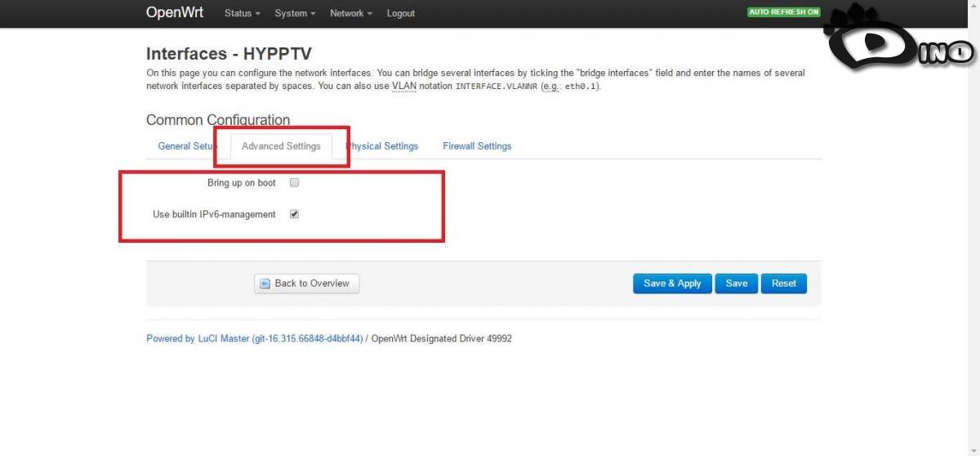This screenshot has width=980, height=456.
Task: Open the Powered by LuCI Master link
Action: [255, 338]
